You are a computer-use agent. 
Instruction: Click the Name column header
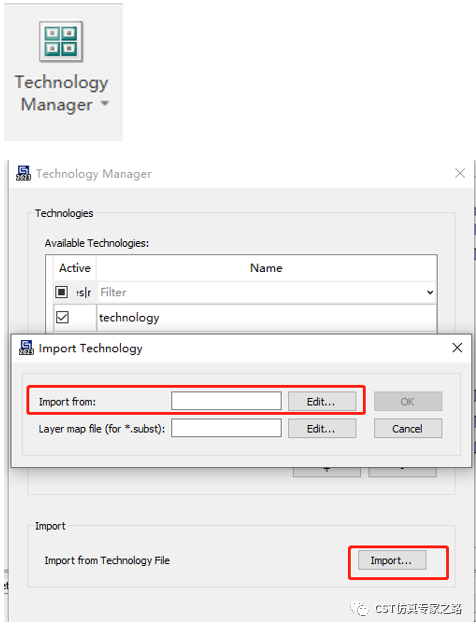[x=266, y=268]
